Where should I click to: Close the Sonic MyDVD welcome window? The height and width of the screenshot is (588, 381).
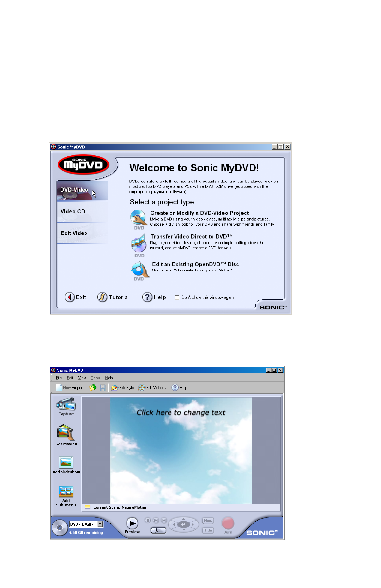pyautogui.click(x=287, y=147)
